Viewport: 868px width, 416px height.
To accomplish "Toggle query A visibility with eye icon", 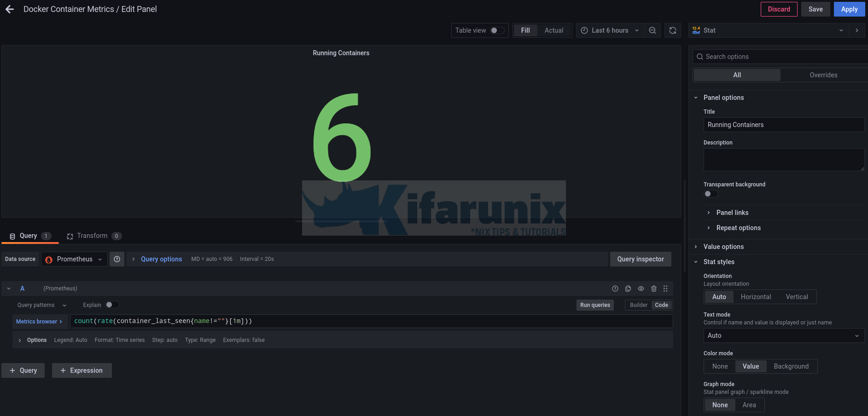I will pyautogui.click(x=641, y=289).
